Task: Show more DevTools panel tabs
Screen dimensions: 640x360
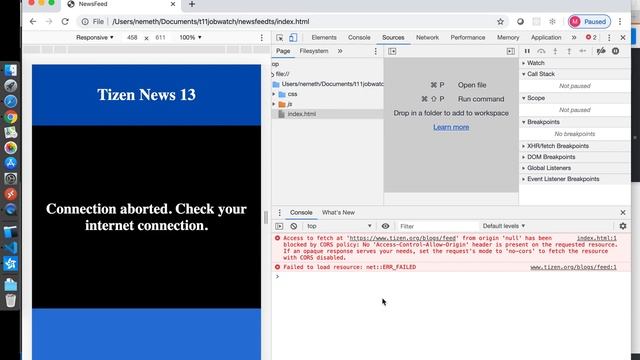Action: tap(573, 38)
